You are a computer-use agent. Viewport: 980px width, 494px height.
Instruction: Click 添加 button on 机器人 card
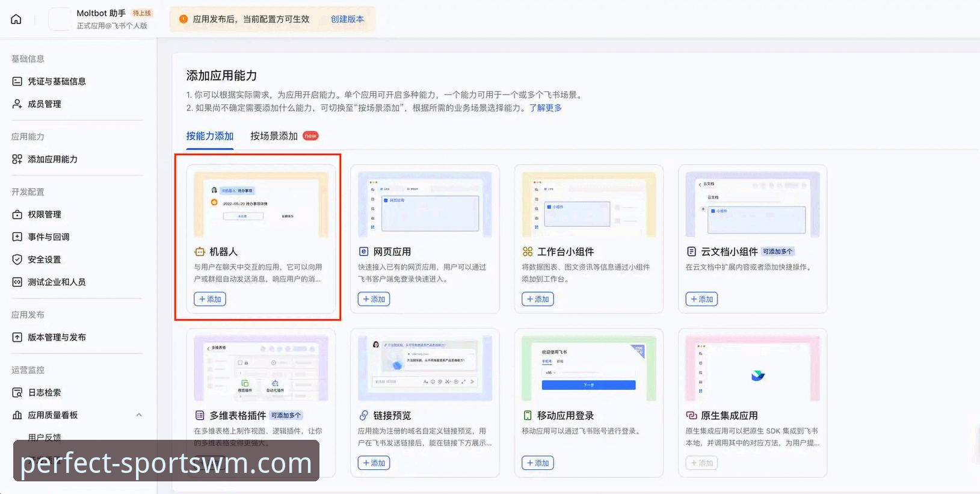210,299
